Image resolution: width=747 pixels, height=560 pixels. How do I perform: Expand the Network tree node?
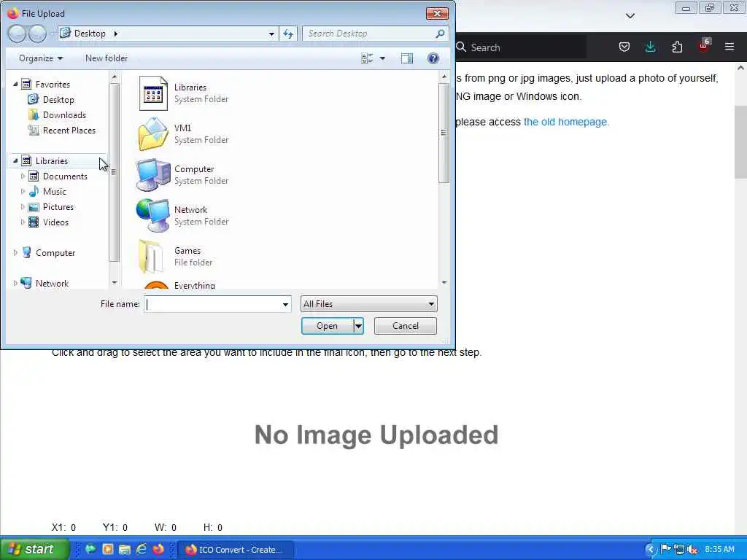[15, 284]
